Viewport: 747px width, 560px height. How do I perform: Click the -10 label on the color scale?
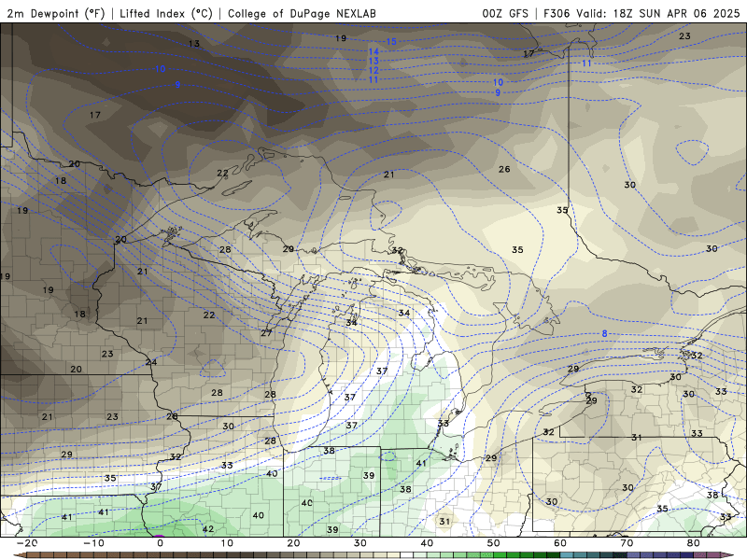93,543
